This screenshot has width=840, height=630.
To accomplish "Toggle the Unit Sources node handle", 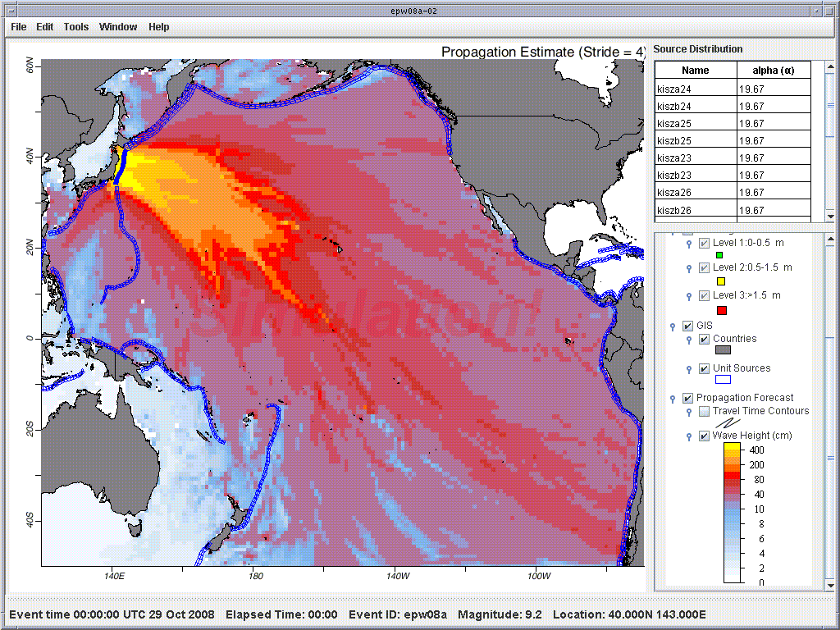I will tap(690, 369).
